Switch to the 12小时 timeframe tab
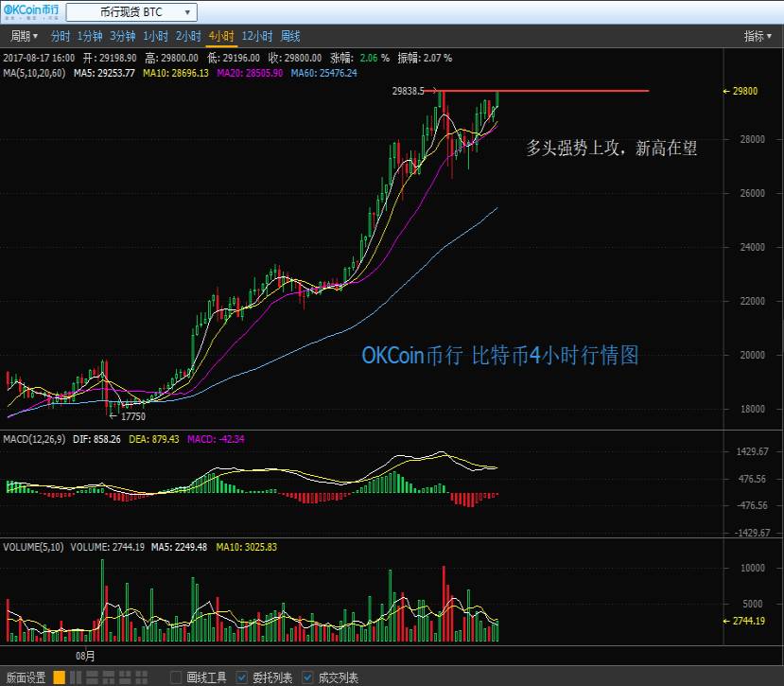The height and width of the screenshot is (686, 784). pyautogui.click(x=256, y=36)
